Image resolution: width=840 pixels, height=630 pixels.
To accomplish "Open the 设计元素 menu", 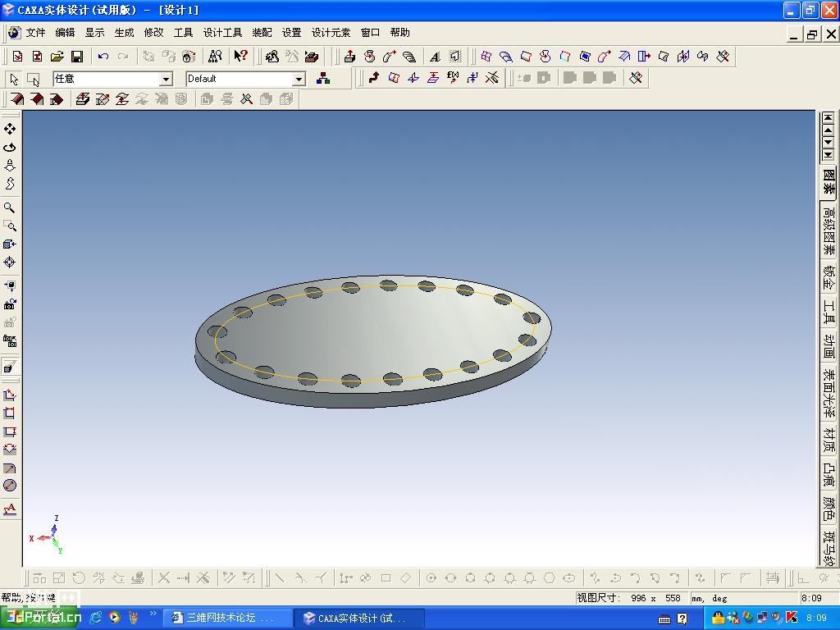I will [331, 33].
